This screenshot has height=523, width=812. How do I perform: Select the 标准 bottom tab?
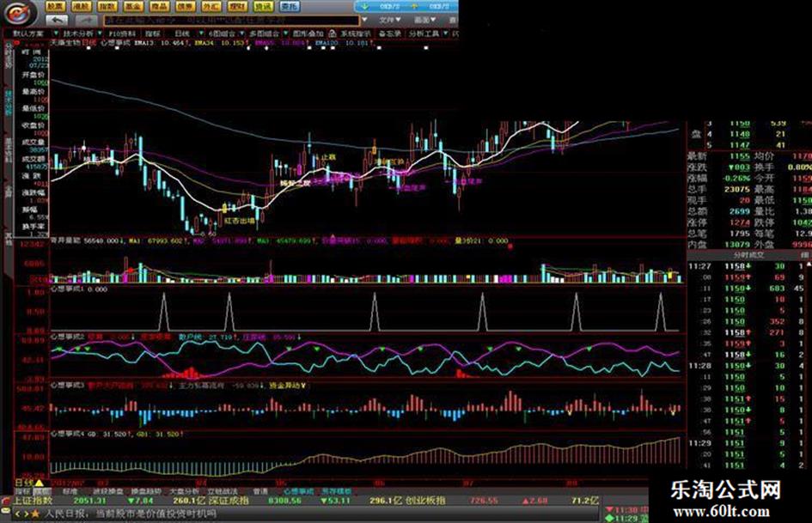(x=70, y=491)
